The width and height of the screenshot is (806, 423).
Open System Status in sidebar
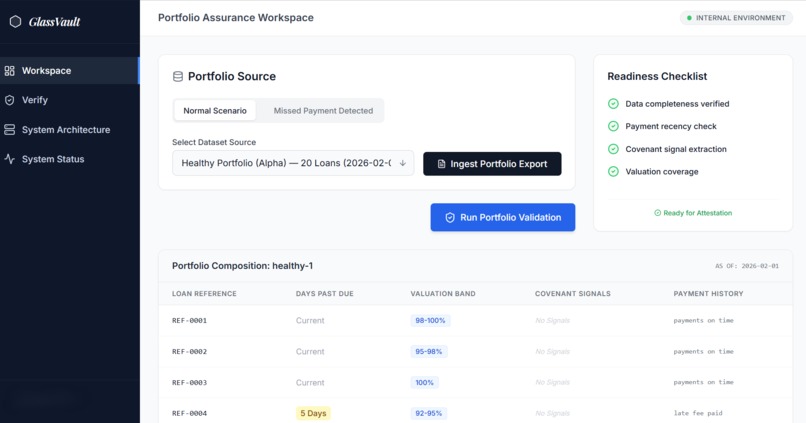69,159
